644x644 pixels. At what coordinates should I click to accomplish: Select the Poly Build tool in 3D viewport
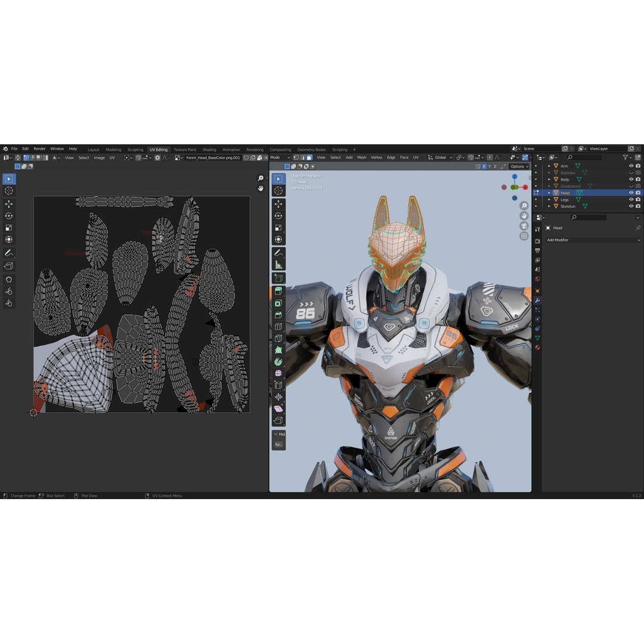[x=278, y=351]
